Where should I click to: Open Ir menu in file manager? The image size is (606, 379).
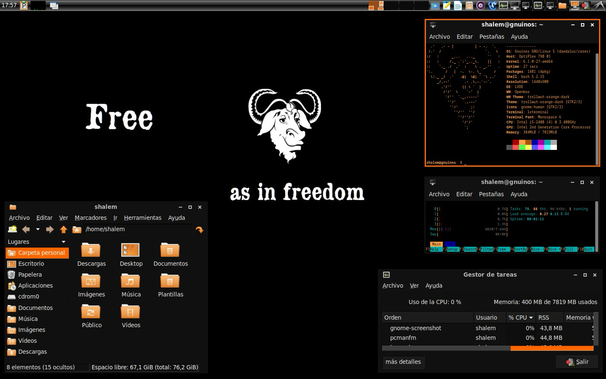pos(115,218)
